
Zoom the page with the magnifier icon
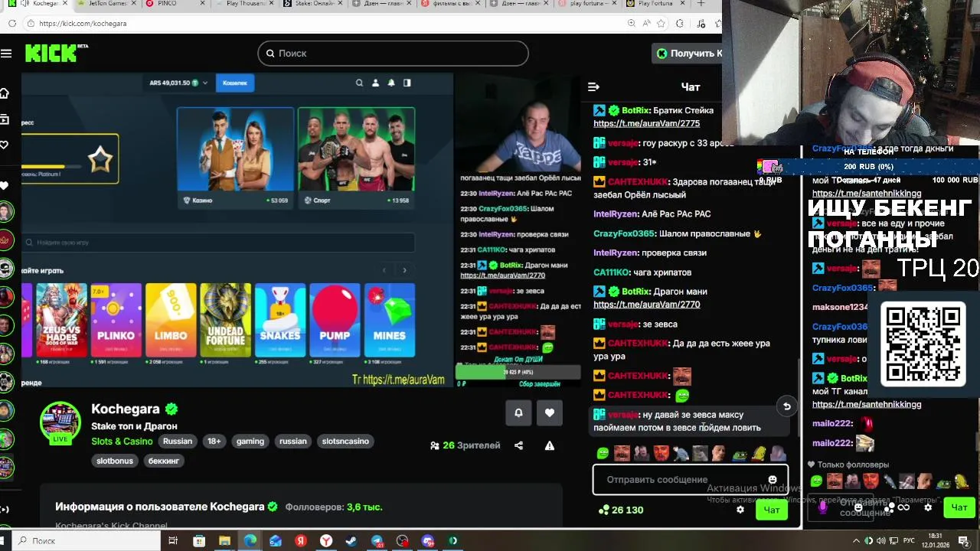[x=631, y=24]
